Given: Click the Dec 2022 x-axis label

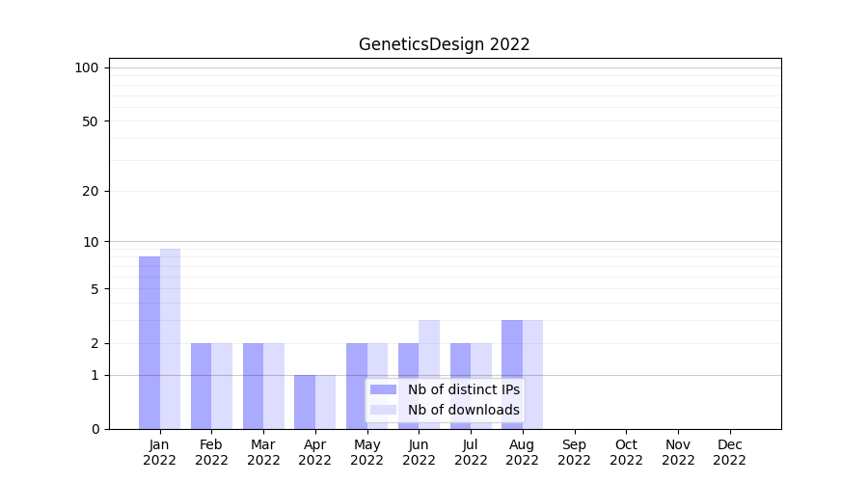Looking at the screenshot, I should point(729,452).
